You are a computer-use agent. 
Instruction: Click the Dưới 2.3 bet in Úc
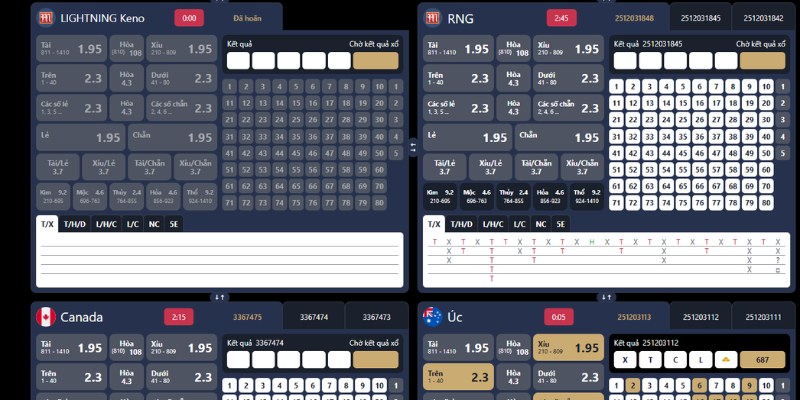pos(568,377)
